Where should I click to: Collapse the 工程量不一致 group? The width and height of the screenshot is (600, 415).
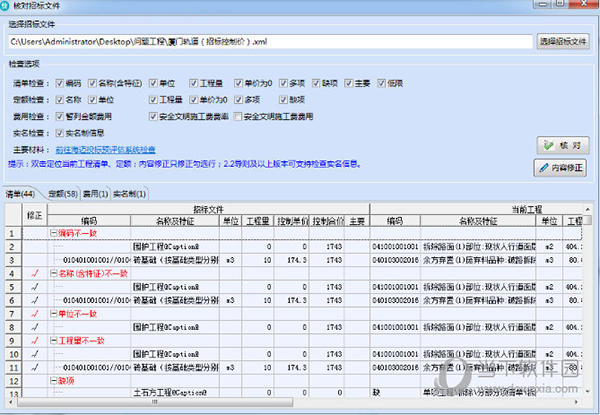54,340
